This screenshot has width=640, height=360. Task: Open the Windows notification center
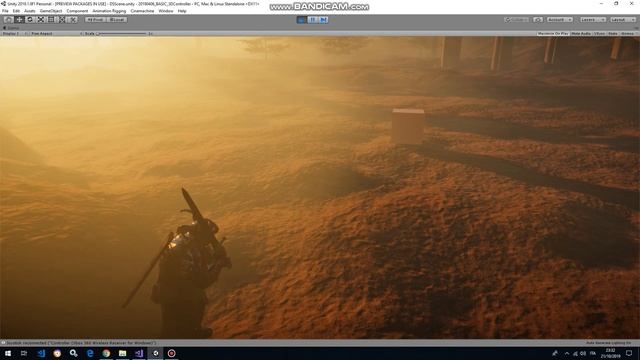pos(629,353)
